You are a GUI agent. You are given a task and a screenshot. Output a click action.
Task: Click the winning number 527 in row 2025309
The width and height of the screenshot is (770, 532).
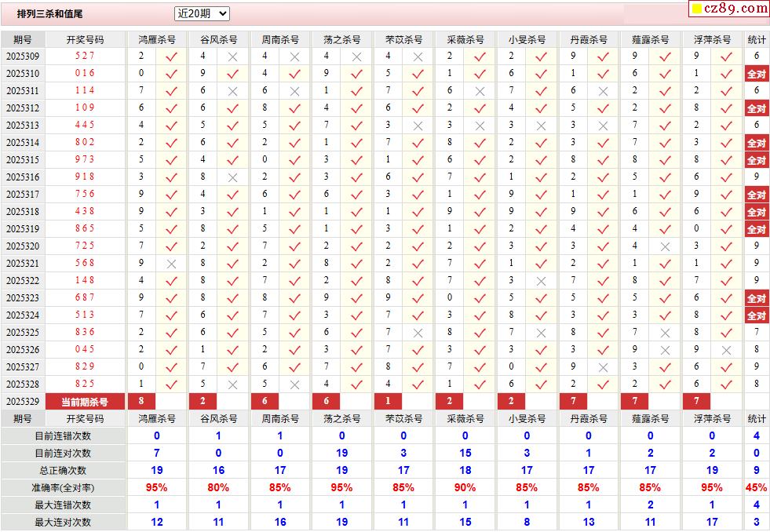tap(85, 56)
